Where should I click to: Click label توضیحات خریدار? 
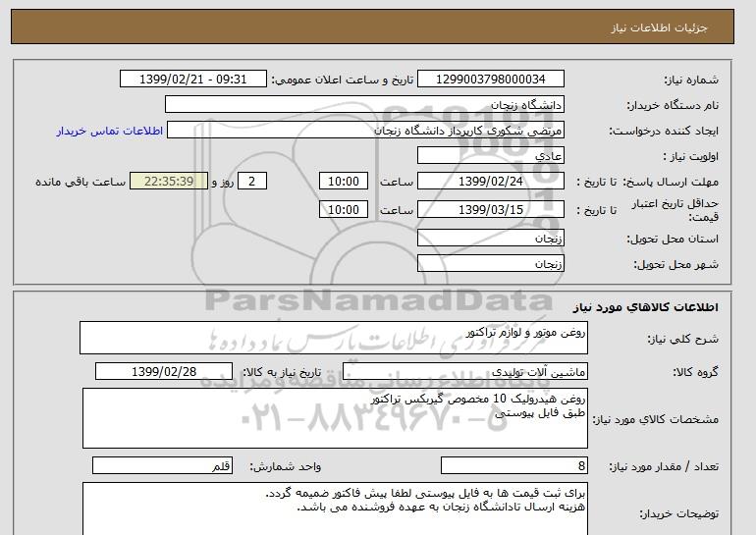pyautogui.click(x=678, y=513)
